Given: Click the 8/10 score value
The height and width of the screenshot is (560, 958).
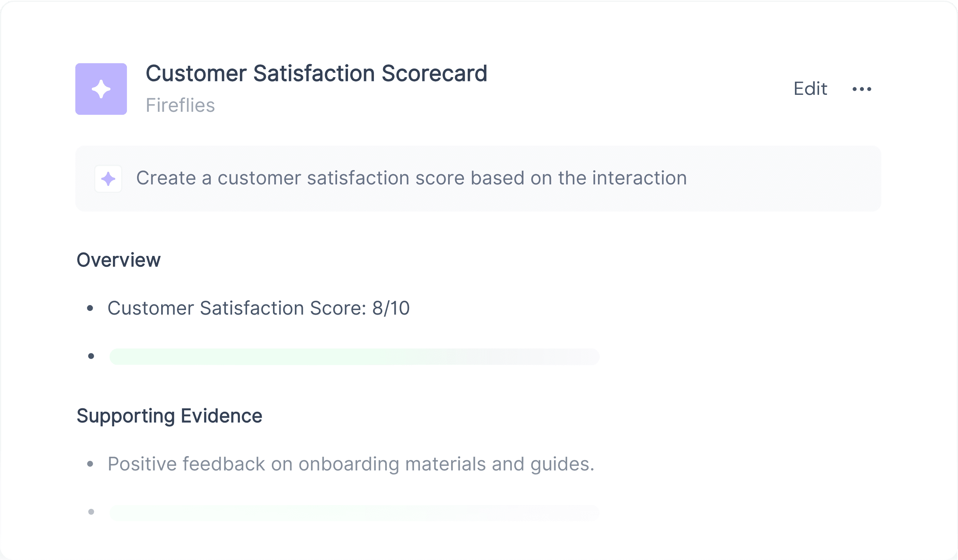Looking at the screenshot, I should coord(391,308).
